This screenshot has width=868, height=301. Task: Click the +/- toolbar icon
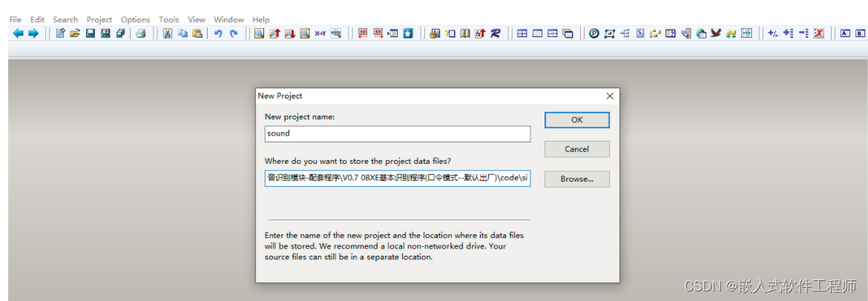[773, 33]
